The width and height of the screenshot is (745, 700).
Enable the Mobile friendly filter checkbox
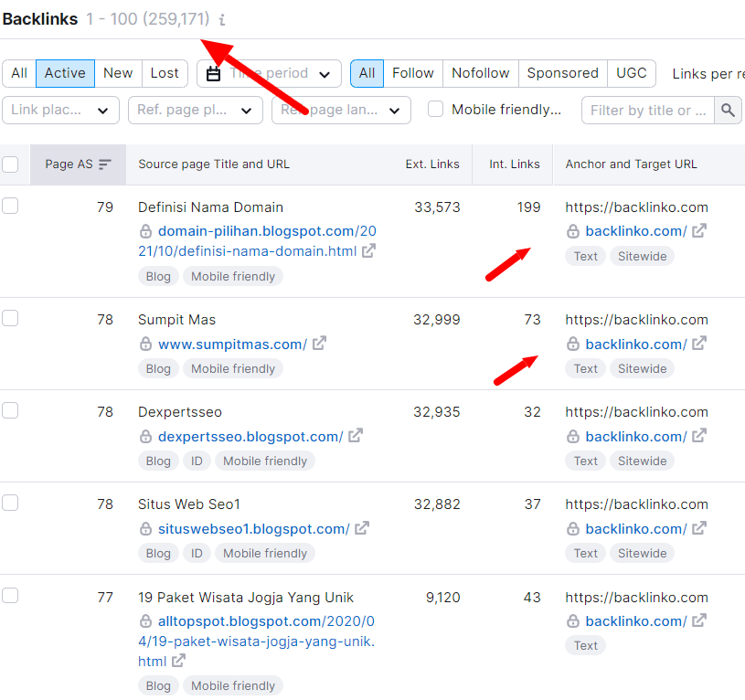click(435, 109)
